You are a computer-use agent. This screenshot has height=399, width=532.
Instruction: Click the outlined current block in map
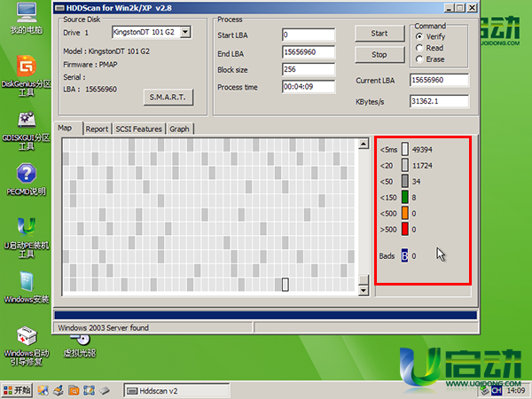tap(286, 285)
